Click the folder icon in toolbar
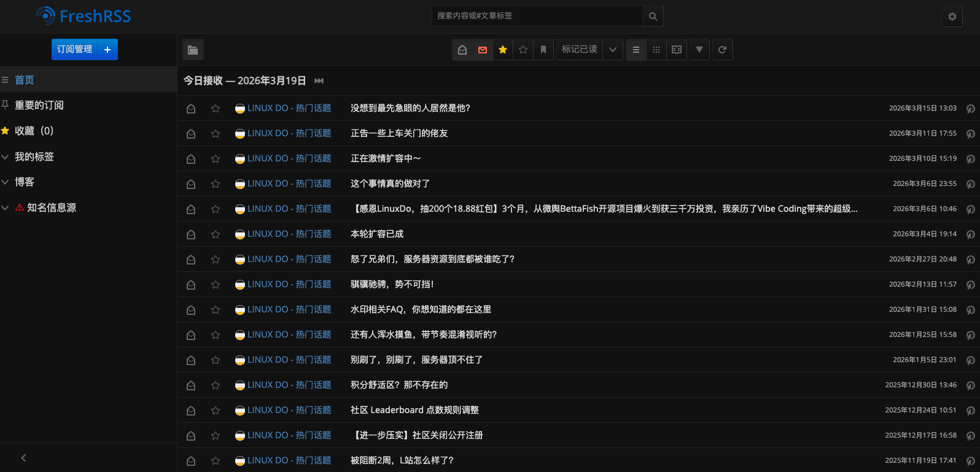 point(193,50)
